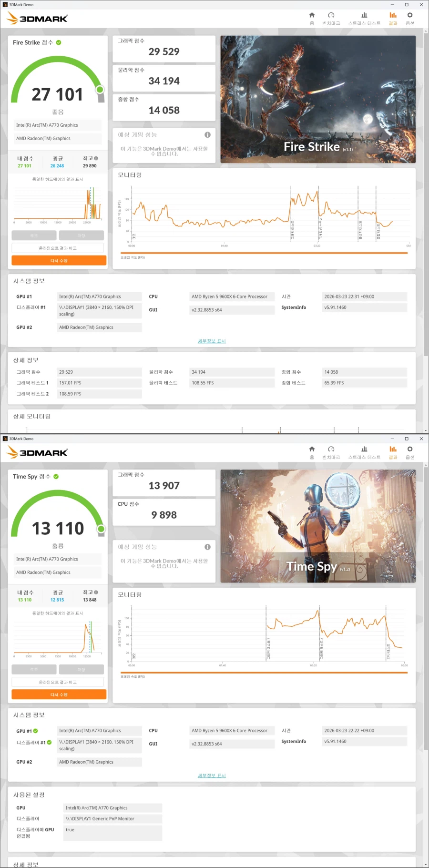429x868 pixels.
Task: Click \\.\DISPLAY1 Generic PnP Monitor field
Action: tap(113, 818)
